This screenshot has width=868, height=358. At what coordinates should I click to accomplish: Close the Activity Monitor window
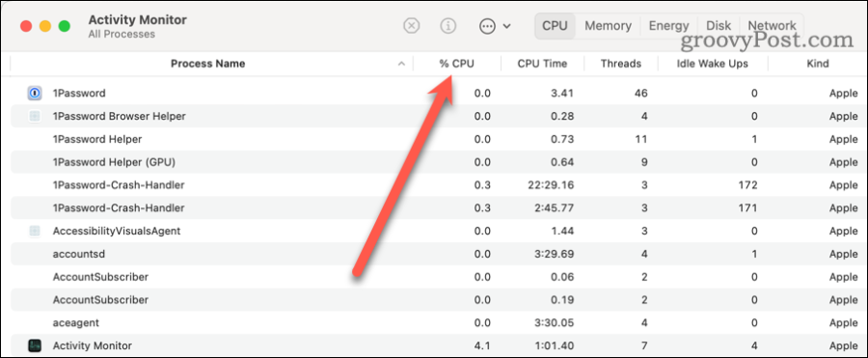[x=26, y=26]
